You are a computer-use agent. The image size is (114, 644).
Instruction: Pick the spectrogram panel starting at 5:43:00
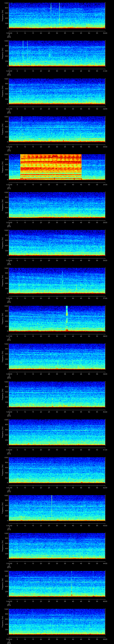[x=57, y=546]
